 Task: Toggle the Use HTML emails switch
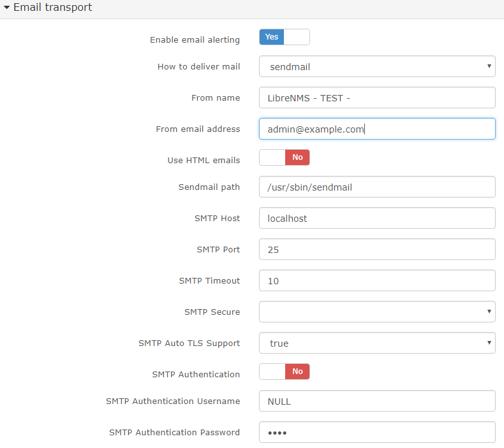click(284, 157)
